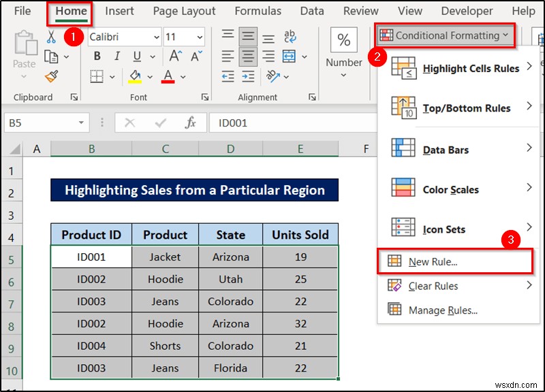This screenshot has height=392, width=545.
Task: Apply bold formatting to selected cell
Action: coord(97,56)
